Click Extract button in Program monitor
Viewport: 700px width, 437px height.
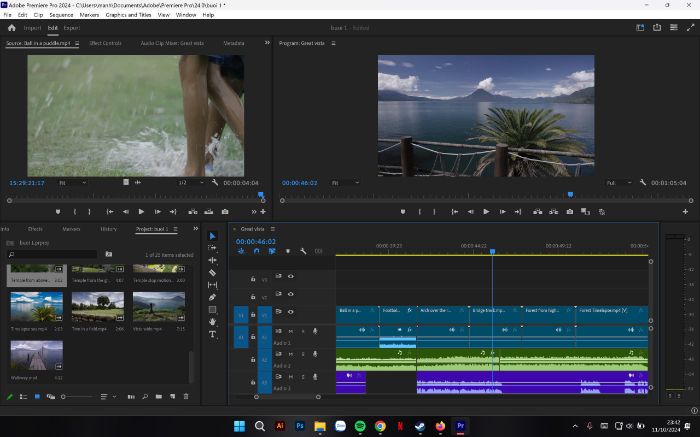click(x=554, y=212)
